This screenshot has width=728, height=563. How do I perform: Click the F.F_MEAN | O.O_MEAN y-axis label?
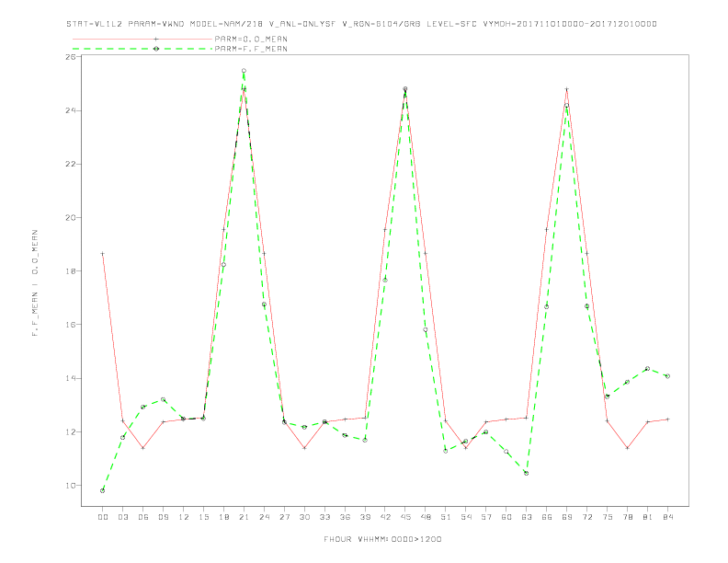[x=35, y=283]
